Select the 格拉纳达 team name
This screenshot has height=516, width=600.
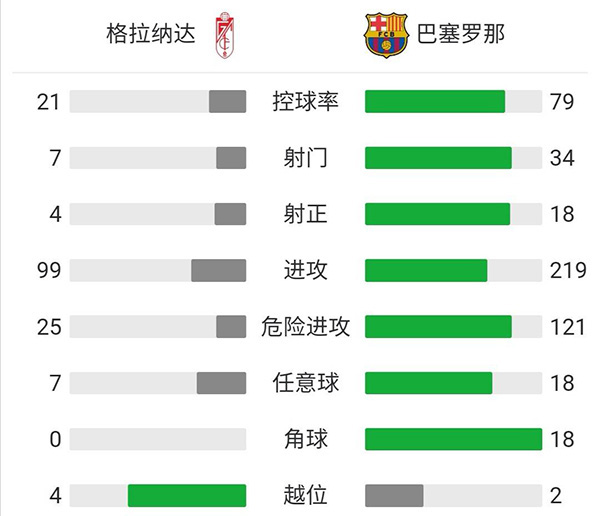(145, 35)
